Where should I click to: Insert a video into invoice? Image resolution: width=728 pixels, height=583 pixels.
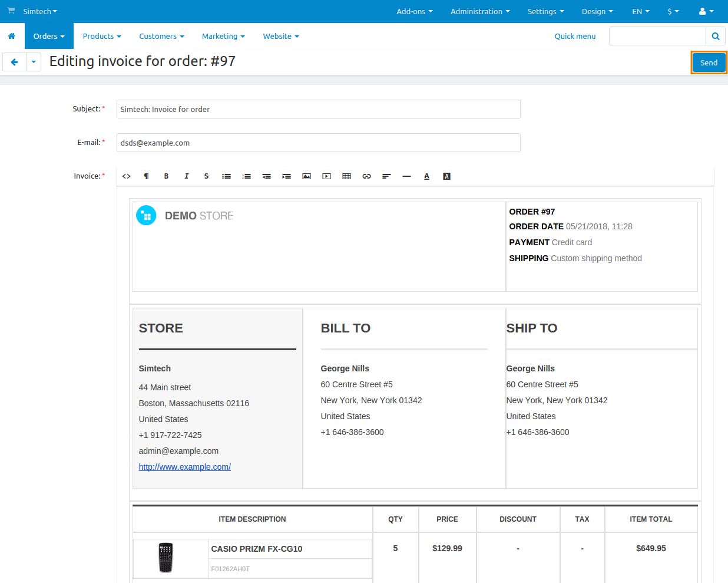pyautogui.click(x=327, y=176)
